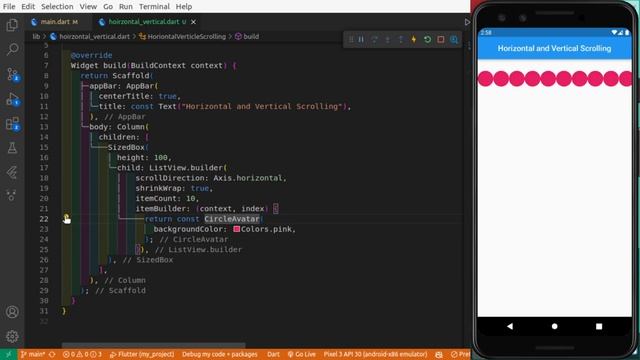
Task: Open the Widget Inspector magnifier icon
Action: pos(454,40)
